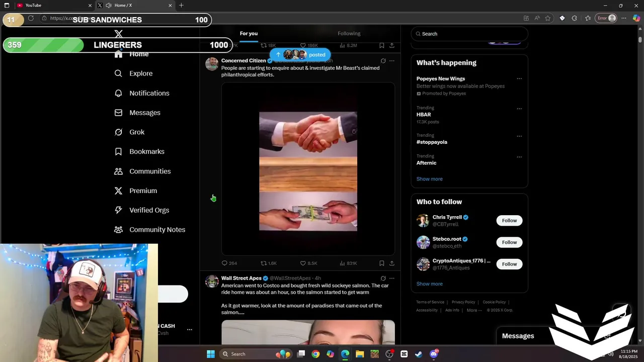Open Cookie Policy footer link

494,302
